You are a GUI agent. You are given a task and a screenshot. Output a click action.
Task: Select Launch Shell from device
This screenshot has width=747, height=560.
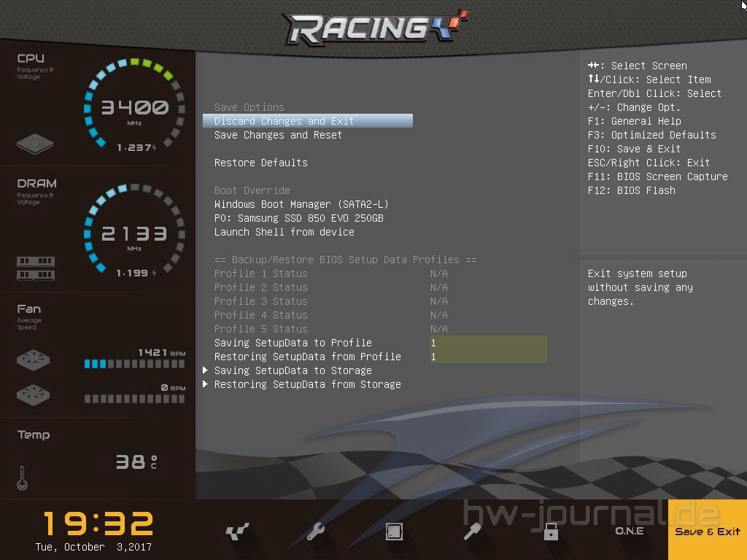coord(285,232)
